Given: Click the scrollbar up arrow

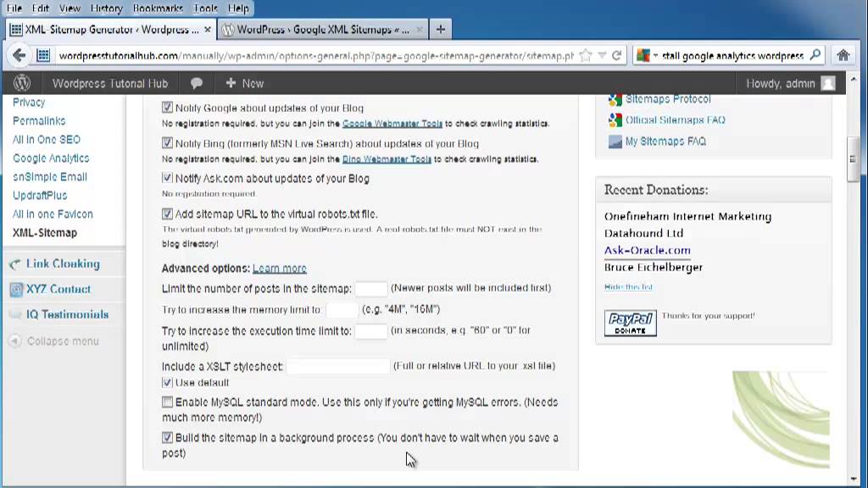Looking at the screenshot, I should [853, 79].
